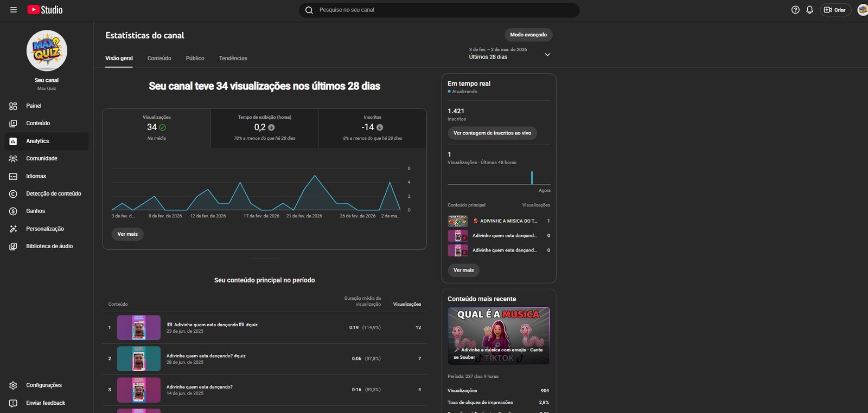
Task: Select the Inscritos metric card
Action: [x=372, y=128]
